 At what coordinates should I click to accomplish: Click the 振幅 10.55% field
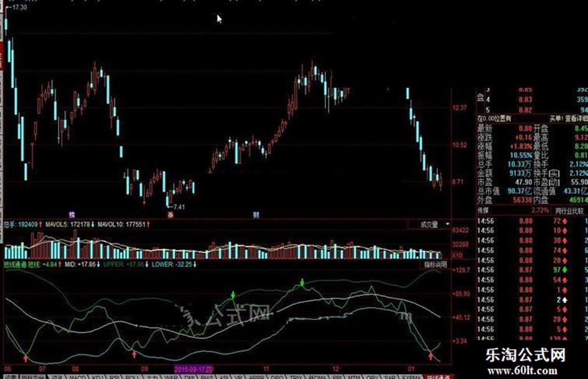pyautogui.click(x=505, y=155)
